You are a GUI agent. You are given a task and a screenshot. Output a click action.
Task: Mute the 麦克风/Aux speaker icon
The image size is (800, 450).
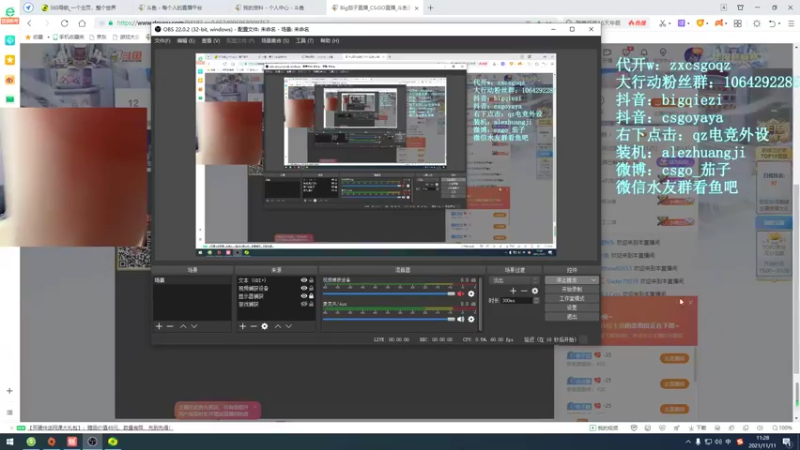tap(461, 319)
